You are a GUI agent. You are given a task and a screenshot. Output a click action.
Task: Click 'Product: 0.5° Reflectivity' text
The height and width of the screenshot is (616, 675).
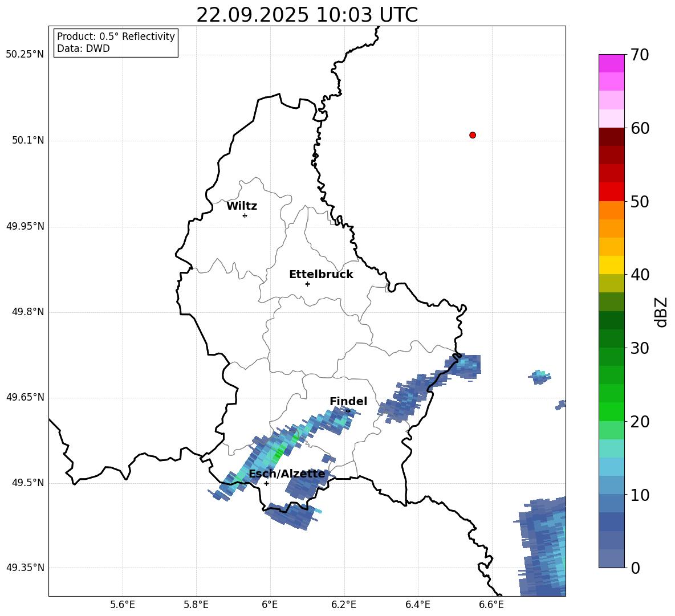(116, 36)
